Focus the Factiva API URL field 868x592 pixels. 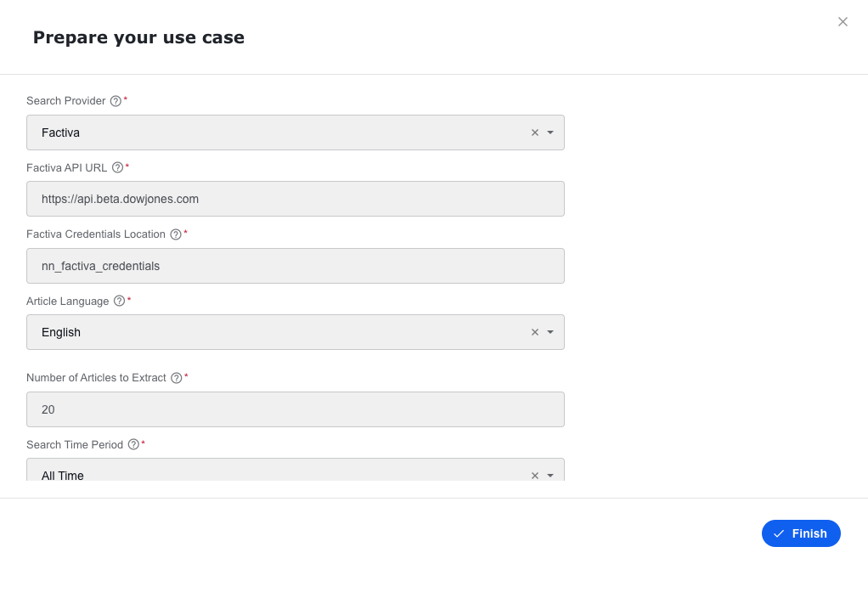coord(296,199)
